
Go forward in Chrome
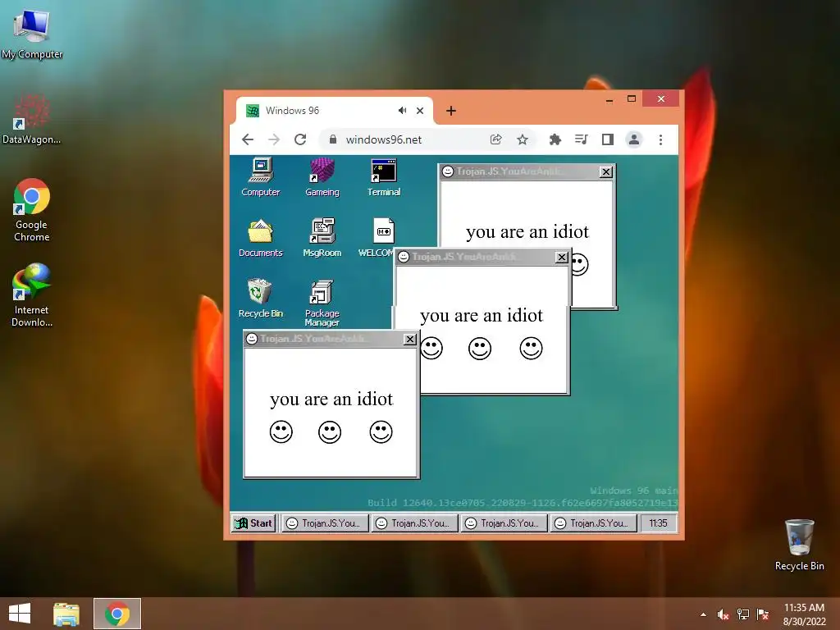[x=274, y=139]
